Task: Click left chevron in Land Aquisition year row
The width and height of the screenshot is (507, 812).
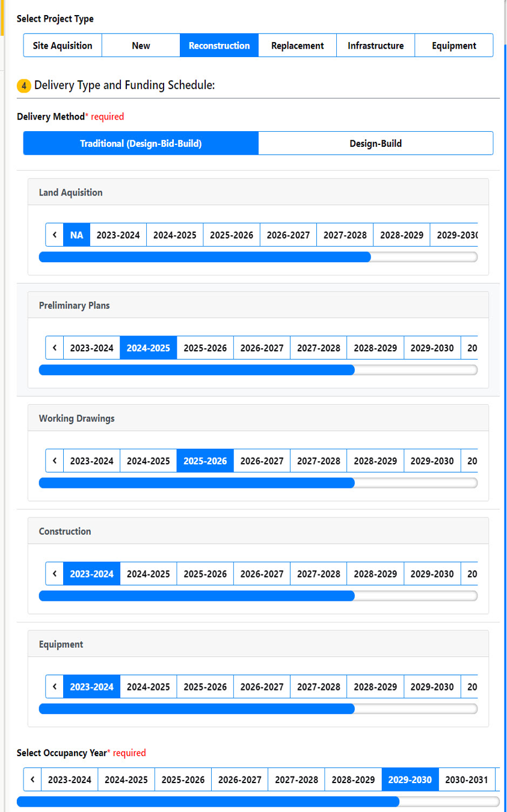Action: tap(55, 235)
